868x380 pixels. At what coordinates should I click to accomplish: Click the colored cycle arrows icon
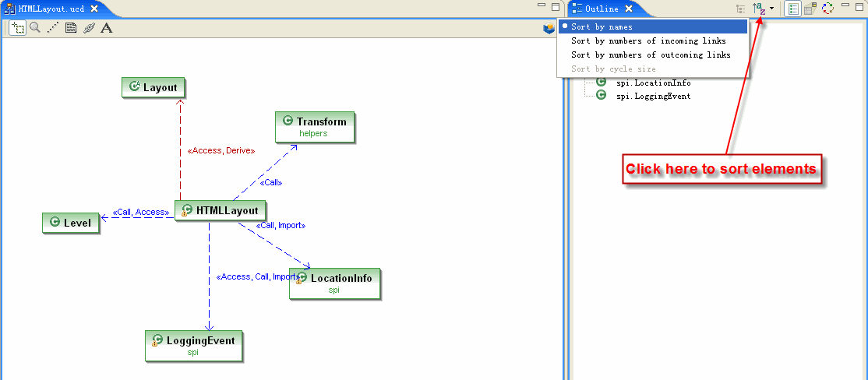pyautogui.click(x=827, y=9)
